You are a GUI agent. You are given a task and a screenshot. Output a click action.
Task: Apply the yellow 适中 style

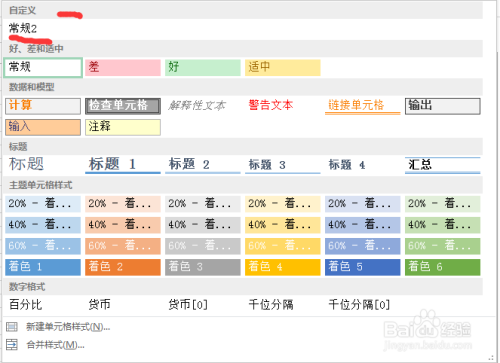pos(283,68)
